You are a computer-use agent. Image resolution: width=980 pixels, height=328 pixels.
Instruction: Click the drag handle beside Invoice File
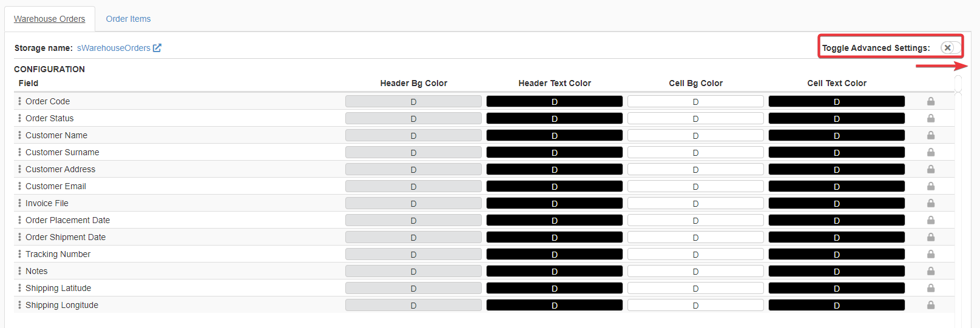19,203
